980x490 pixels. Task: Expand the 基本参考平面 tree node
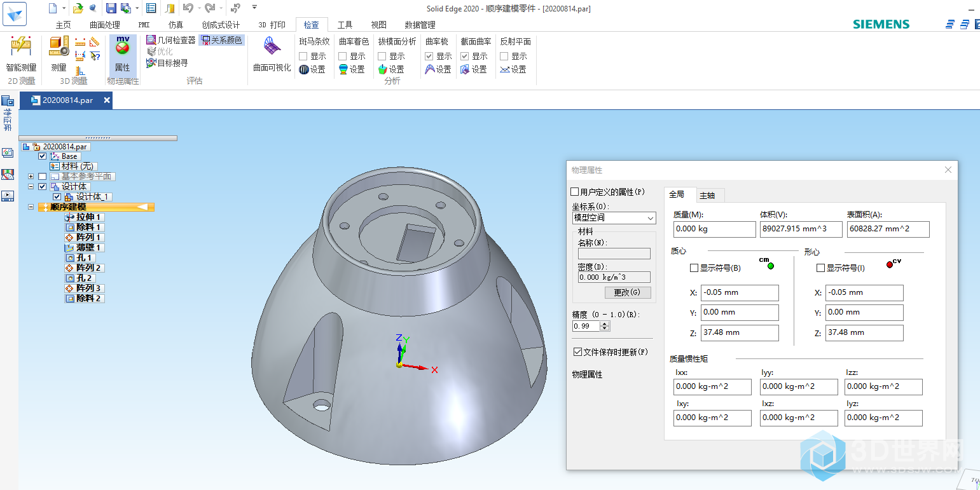(x=31, y=177)
